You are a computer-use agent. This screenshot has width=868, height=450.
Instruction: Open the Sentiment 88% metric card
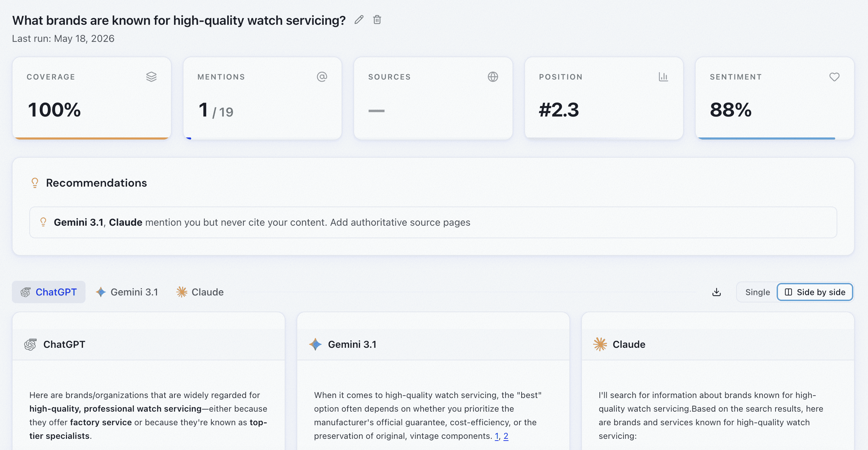coord(775,98)
